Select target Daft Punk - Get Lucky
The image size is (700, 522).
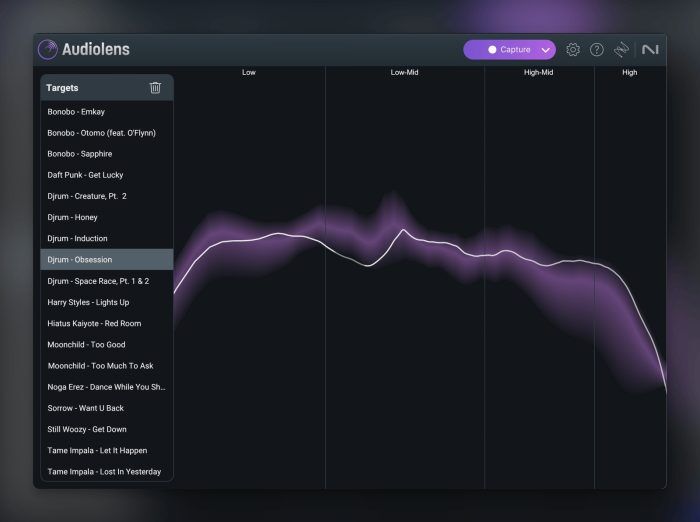[85, 175]
